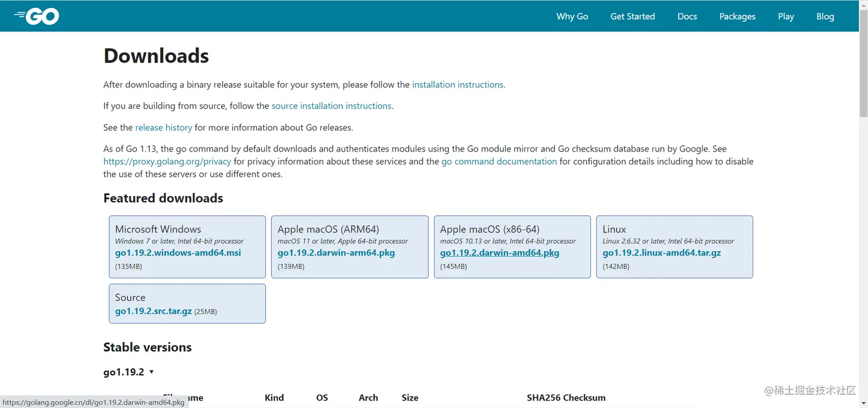Click the Size column header
868x408 pixels.
tap(410, 398)
